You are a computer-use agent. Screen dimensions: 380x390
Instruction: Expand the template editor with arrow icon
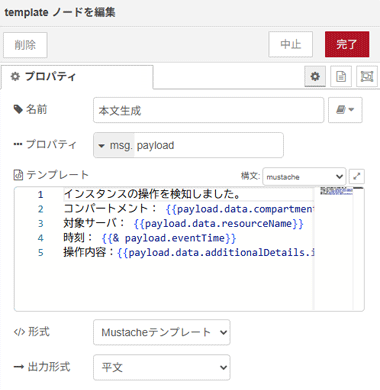click(357, 176)
